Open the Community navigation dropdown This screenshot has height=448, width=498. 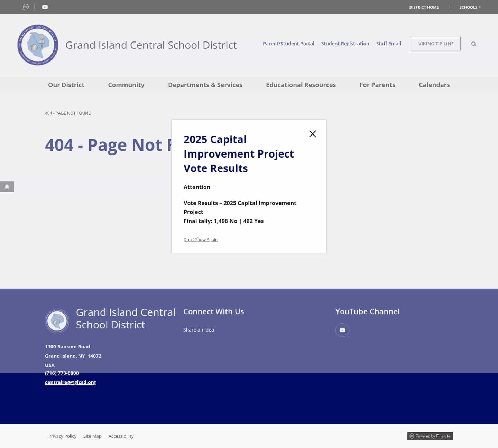pos(126,85)
